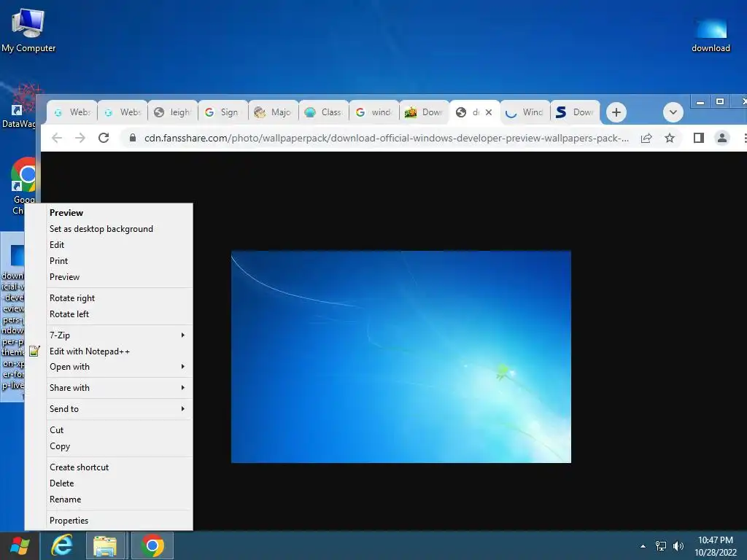This screenshot has height=560, width=747.
Task: Click the URL address bar
Action: pyautogui.click(x=386, y=138)
